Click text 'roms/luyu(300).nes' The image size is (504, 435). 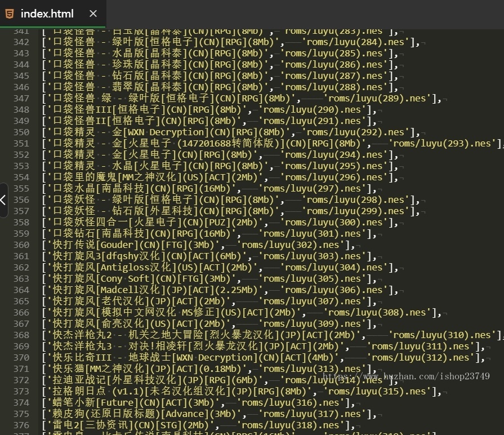[333, 222]
